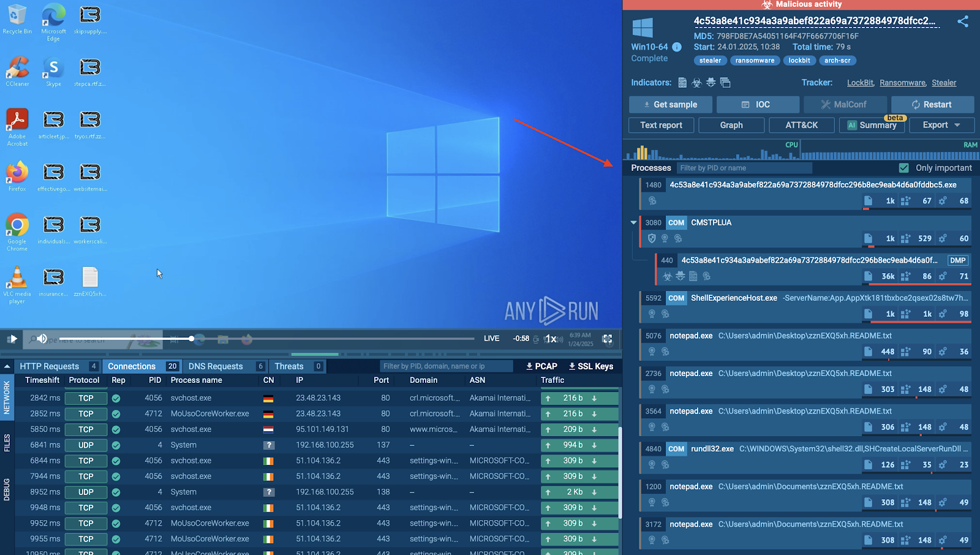The width and height of the screenshot is (980, 555).
Task: Open Google Chrome desktop shortcut
Action: pos(17,232)
